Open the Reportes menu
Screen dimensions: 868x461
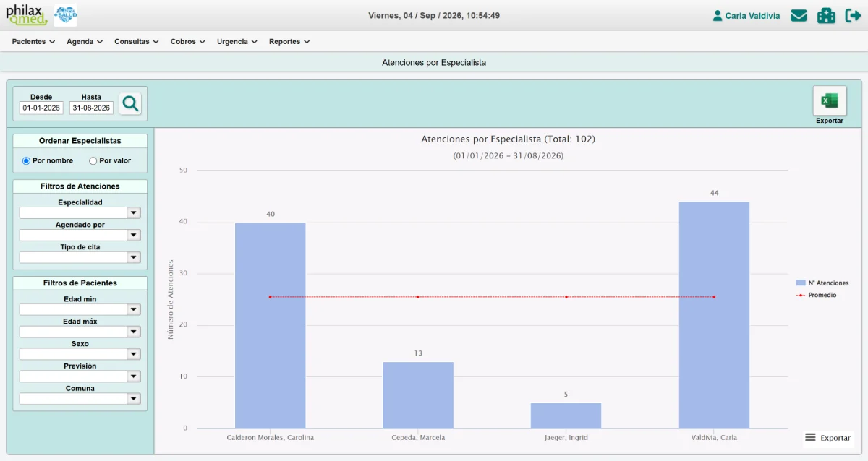[289, 41]
